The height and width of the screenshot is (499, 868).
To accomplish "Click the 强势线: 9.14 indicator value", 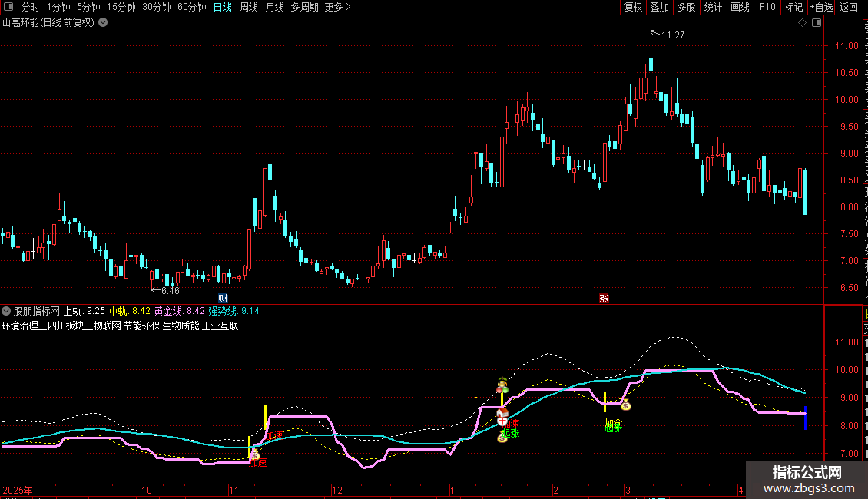I will click(234, 311).
